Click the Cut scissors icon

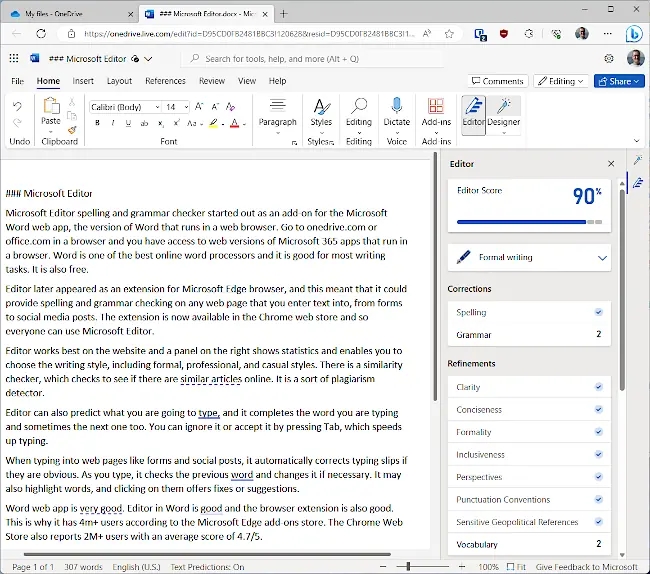72,102
